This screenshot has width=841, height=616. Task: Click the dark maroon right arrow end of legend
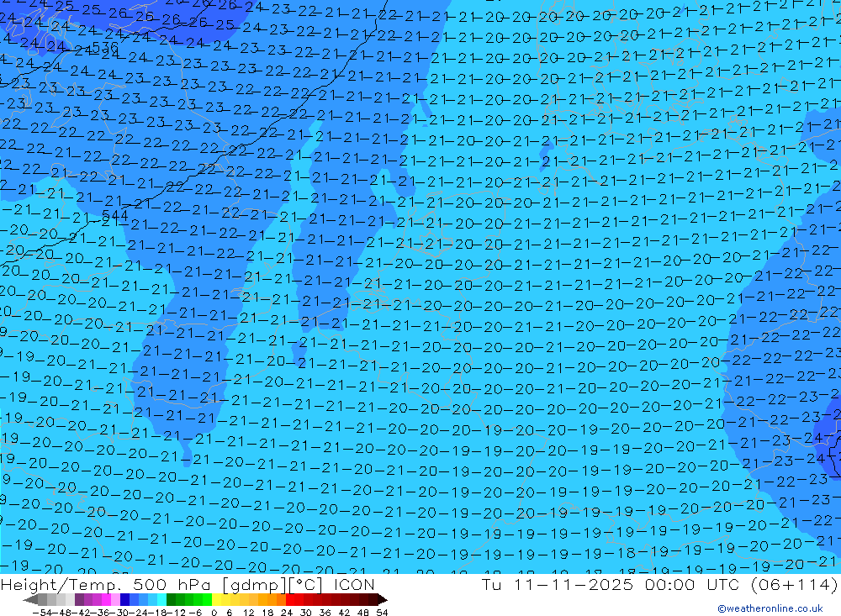[x=382, y=599]
